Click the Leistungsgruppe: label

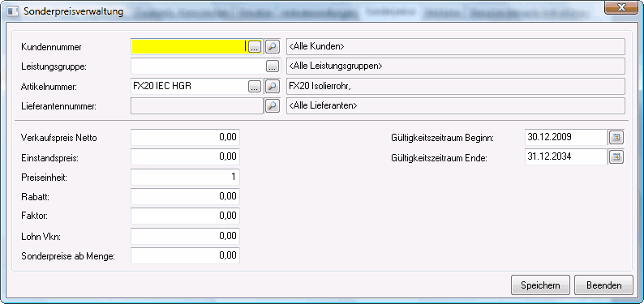pos(54,66)
